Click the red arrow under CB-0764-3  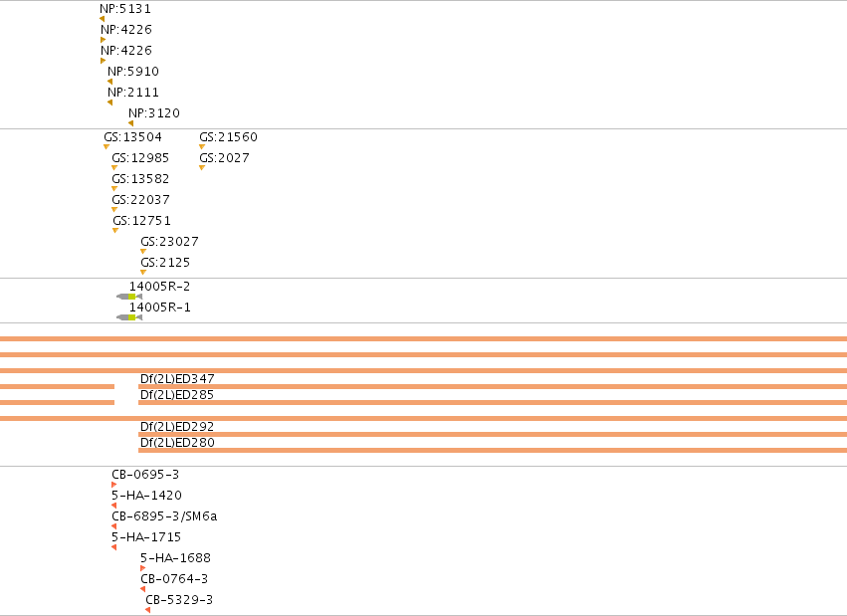tap(143, 589)
